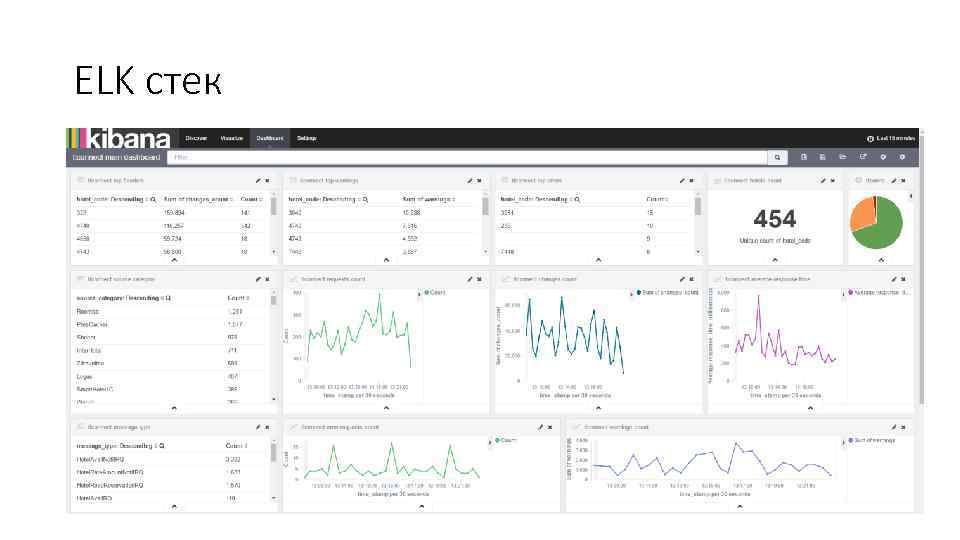Click the Save Dashboard icon
This screenshot has height=540, width=960.
[822, 157]
